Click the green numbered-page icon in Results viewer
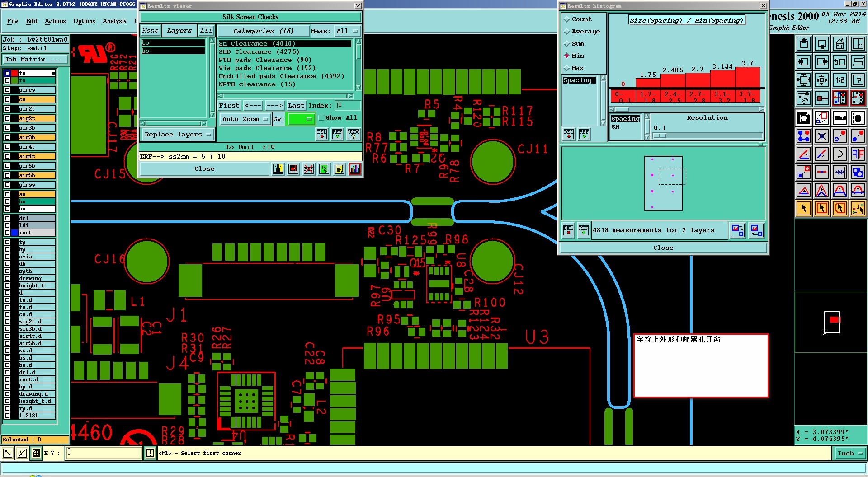The width and height of the screenshot is (868, 477). [324, 169]
